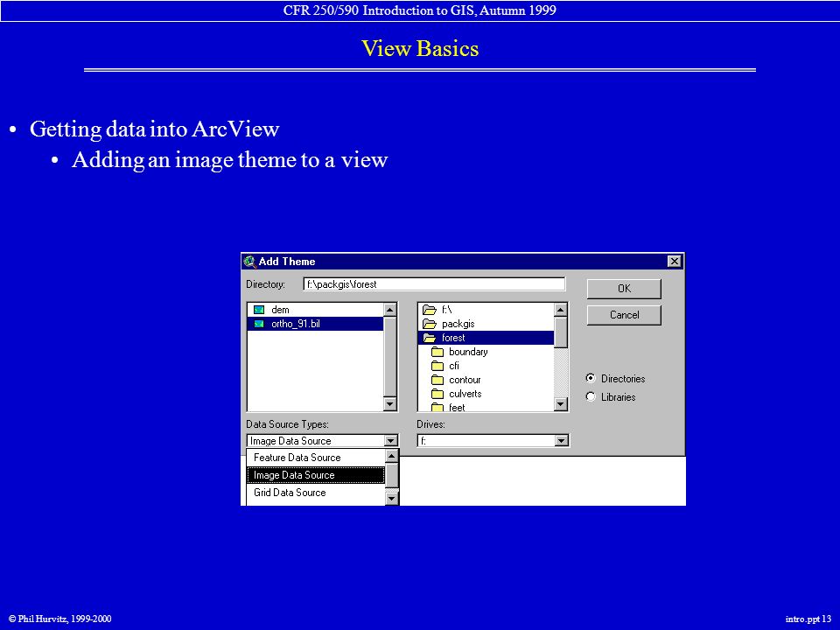840x630 pixels.
Task: Select the Libraries radio button
Action: [x=591, y=396]
